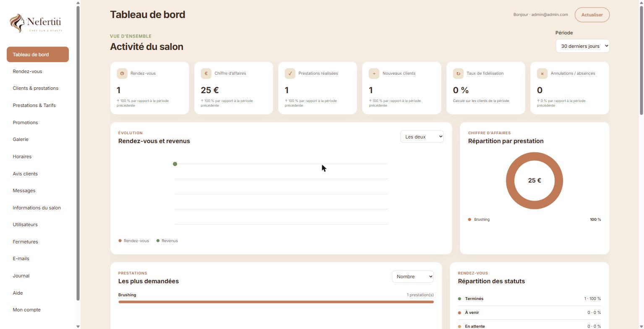This screenshot has width=644, height=329.
Task: Click the checkmark icon on Prestations réalisées card
Action: [290, 73]
